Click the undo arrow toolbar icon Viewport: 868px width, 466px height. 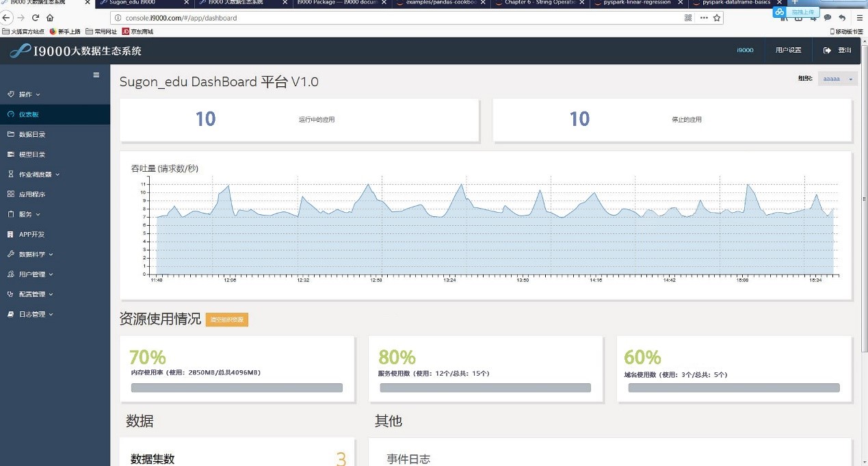pyautogui.click(x=841, y=18)
